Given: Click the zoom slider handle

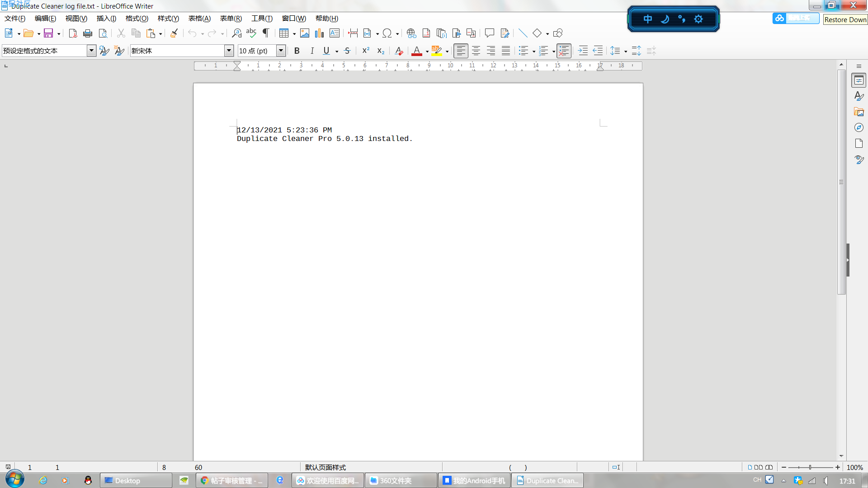Looking at the screenshot, I should [x=810, y=467].
